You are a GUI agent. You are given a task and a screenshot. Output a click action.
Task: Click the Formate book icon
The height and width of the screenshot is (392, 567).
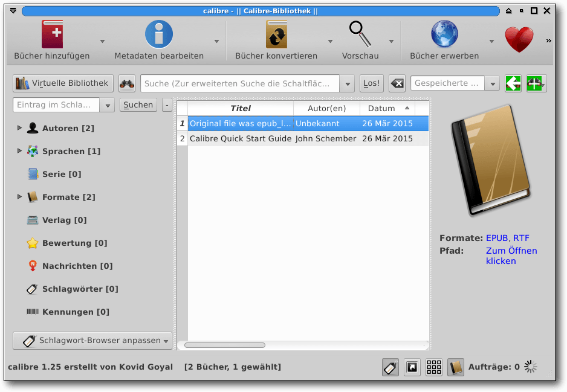point(33,197)
